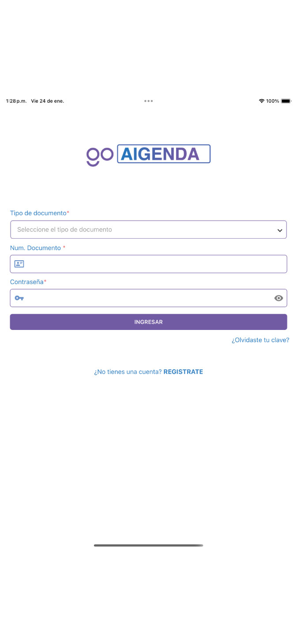Tap the Wi-Fi status icon
This screenshot has width=298, height=644.
261,101
